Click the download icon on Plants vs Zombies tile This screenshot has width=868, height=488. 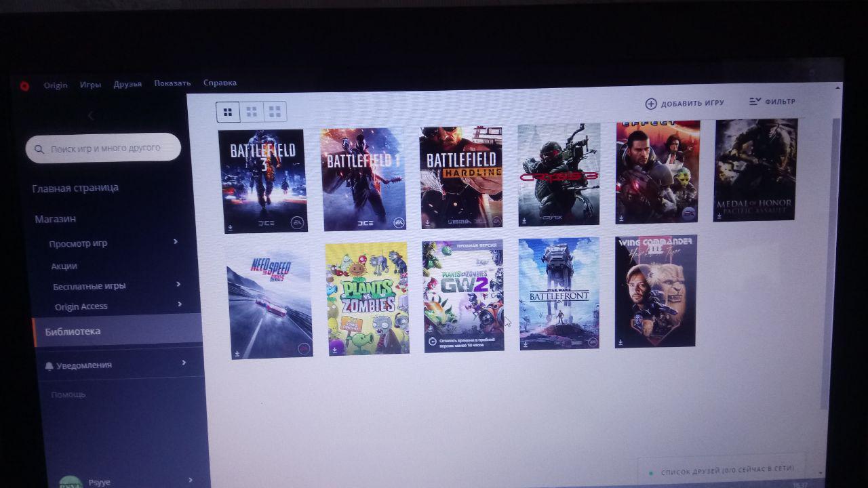[334, 349]
